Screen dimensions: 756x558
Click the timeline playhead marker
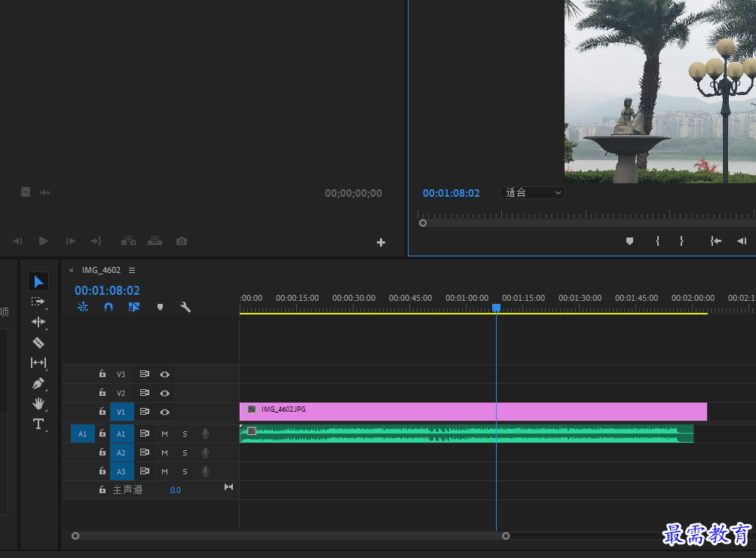click(x=496, y=308)
